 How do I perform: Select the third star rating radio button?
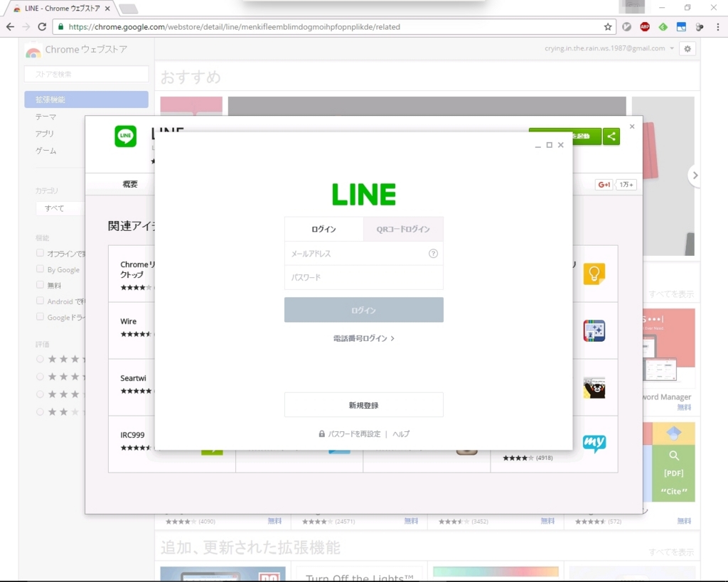pos(40,394)
